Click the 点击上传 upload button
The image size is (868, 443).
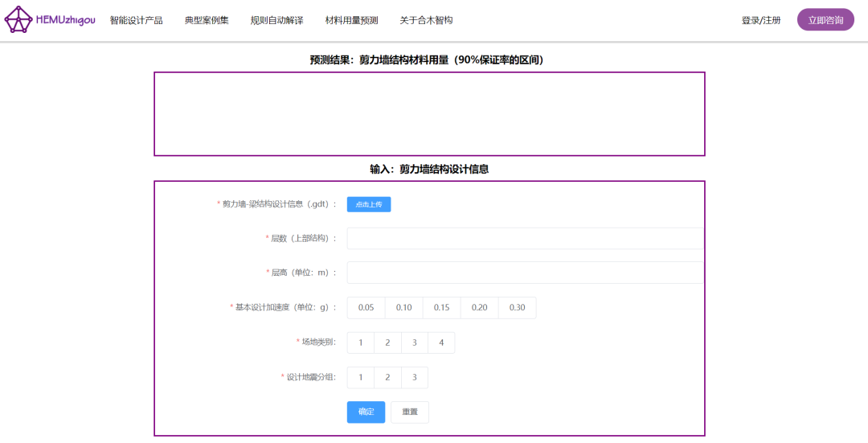click(x=369, y=204)
